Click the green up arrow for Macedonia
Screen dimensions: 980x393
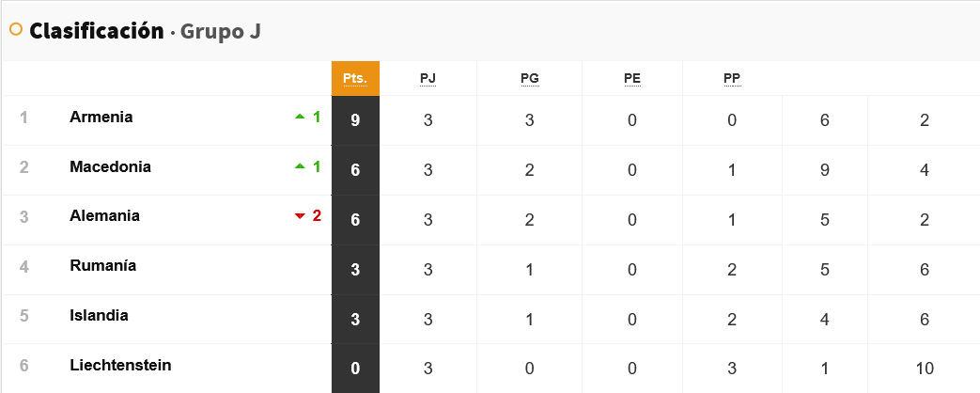[x=300, y=167]
